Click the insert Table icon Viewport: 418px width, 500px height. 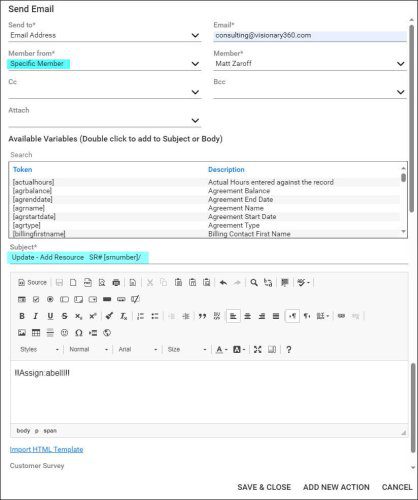pos(36,333)
